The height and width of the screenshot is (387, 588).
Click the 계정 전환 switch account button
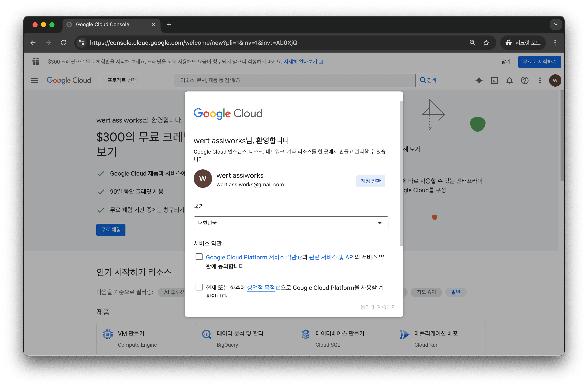371,181
